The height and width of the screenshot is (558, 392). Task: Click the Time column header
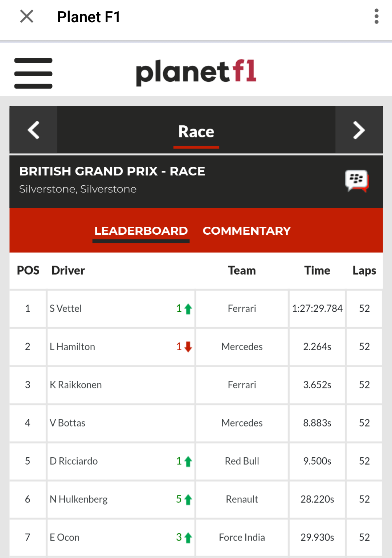(317, 271)
